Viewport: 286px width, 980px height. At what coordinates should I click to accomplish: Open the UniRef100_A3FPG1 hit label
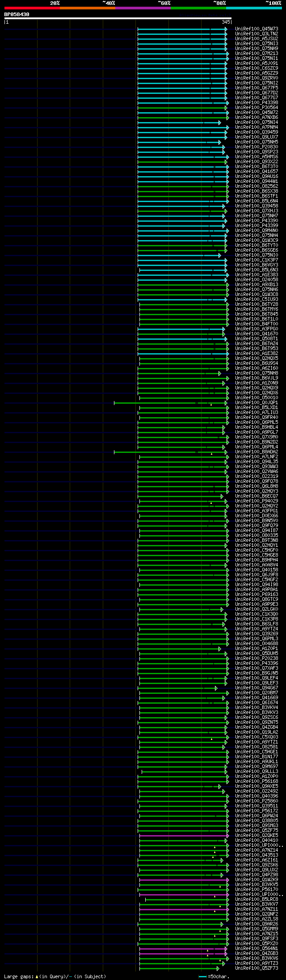click(257, 511)
